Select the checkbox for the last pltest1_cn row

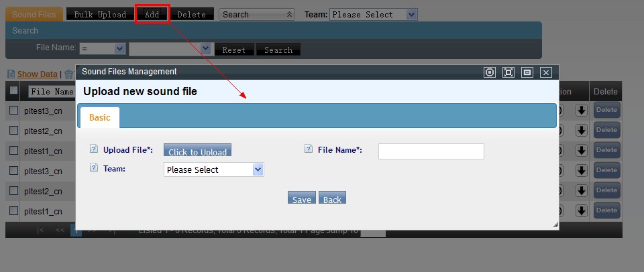tap(14, 210)
